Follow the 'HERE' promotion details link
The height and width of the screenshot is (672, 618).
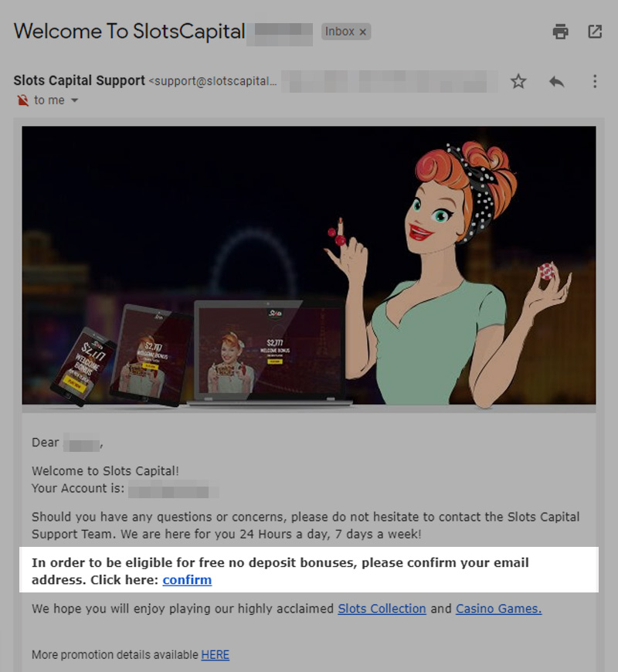pyautogui.click(x=216, y=655)
